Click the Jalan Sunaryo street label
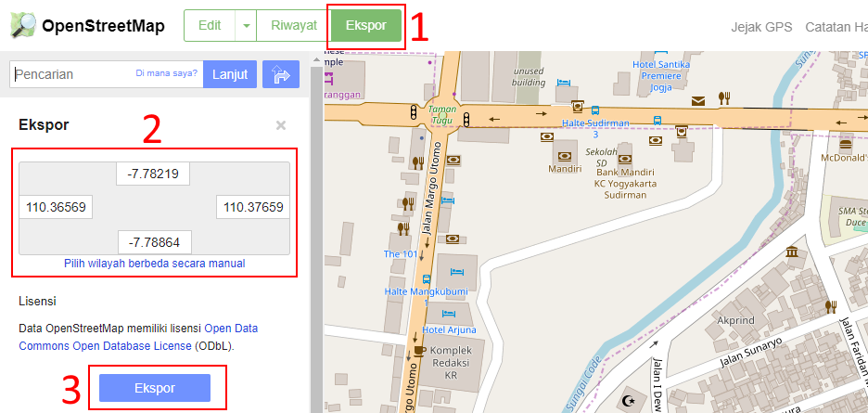Viewport: 868px width, 413px height. pos(750,352)
